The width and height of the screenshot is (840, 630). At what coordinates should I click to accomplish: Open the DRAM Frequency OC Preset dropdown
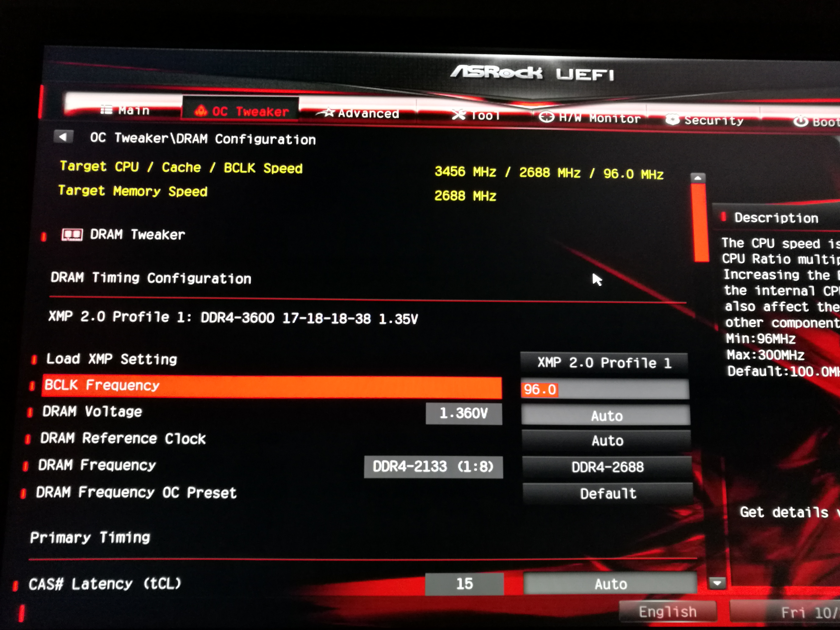(x=608, y=493)
